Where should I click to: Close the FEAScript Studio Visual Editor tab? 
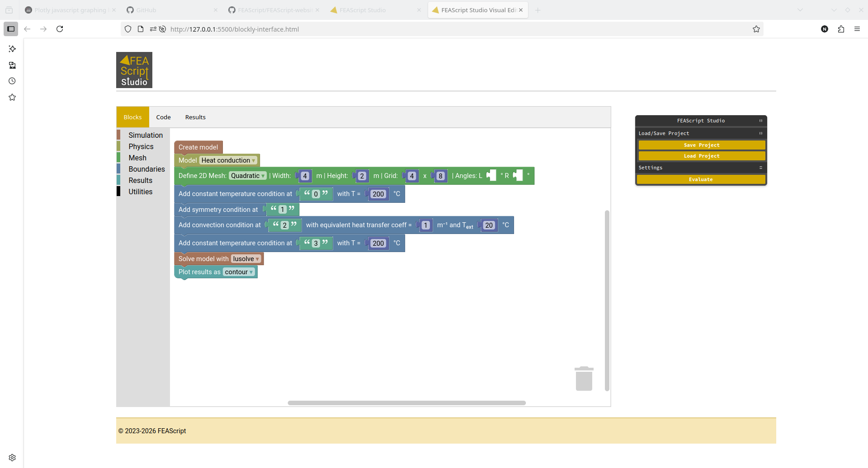click(x=521, y=10)
